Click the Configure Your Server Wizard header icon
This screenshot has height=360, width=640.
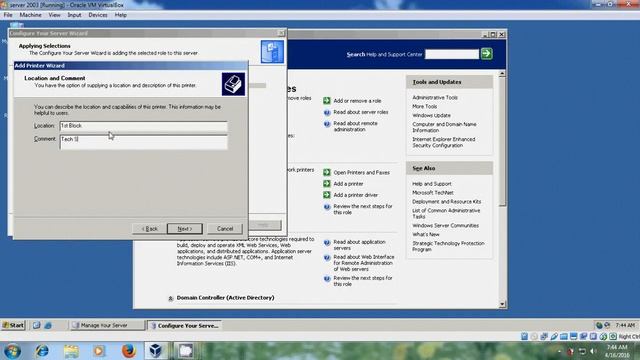(272, 52)
